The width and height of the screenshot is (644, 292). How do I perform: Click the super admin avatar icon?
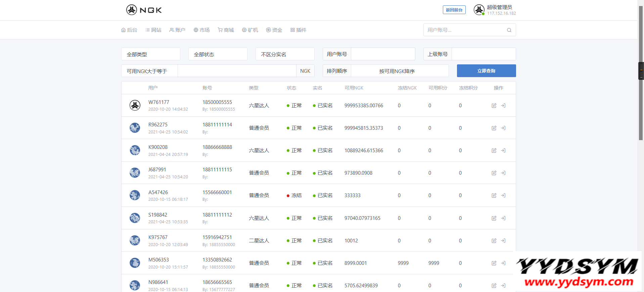click(x=479, y=10)
